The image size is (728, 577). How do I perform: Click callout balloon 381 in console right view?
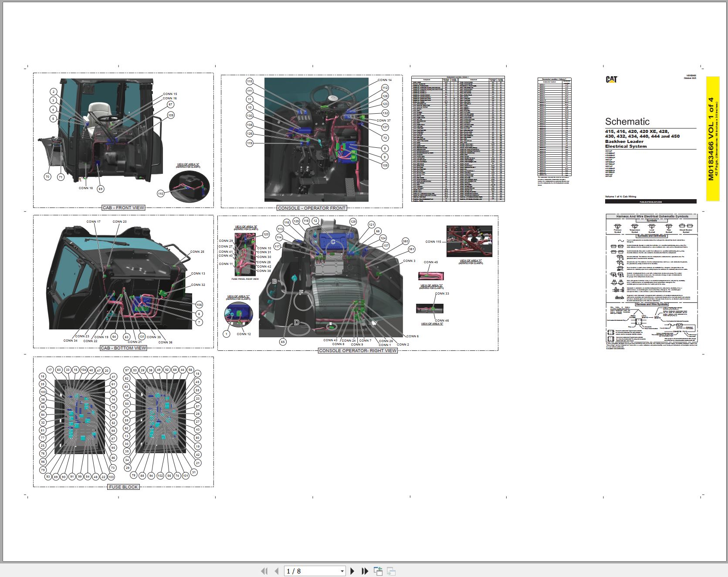412,249
